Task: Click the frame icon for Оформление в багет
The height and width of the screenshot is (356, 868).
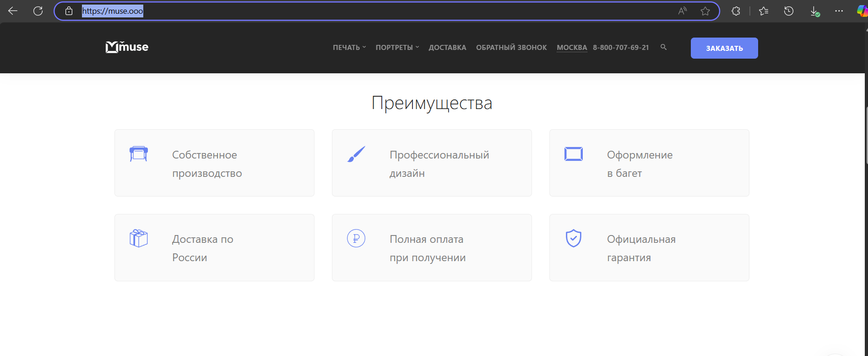Action: pos(574,154)
